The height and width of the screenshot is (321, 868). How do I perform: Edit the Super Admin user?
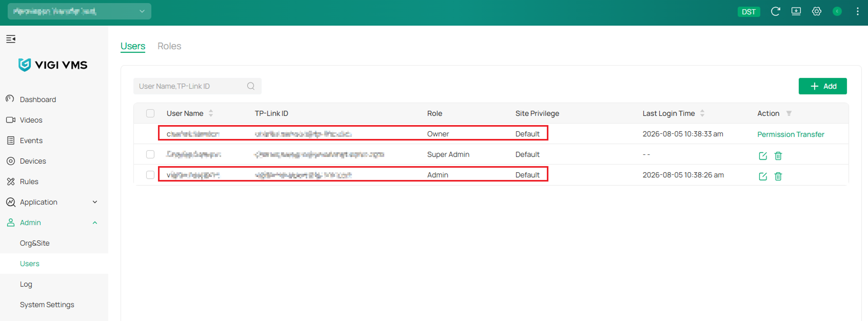click(x=763, y=156)
